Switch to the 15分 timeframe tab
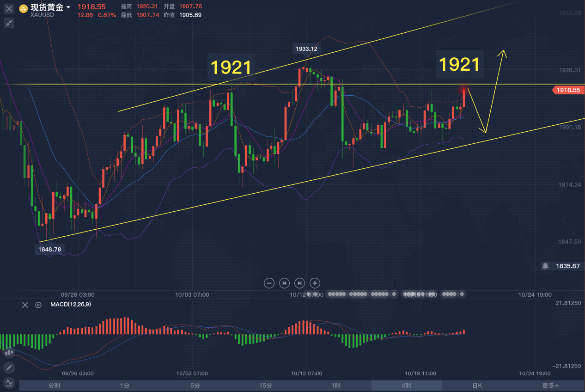Image resolution: width=585 pixels, height=392 pixels. coord(265,386)
